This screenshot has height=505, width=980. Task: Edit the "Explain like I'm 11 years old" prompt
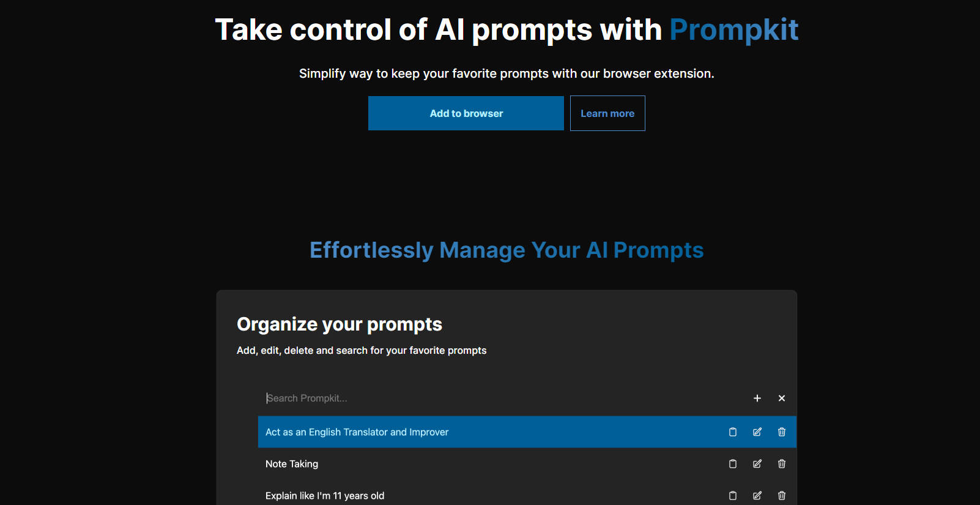tap(757, 495)
